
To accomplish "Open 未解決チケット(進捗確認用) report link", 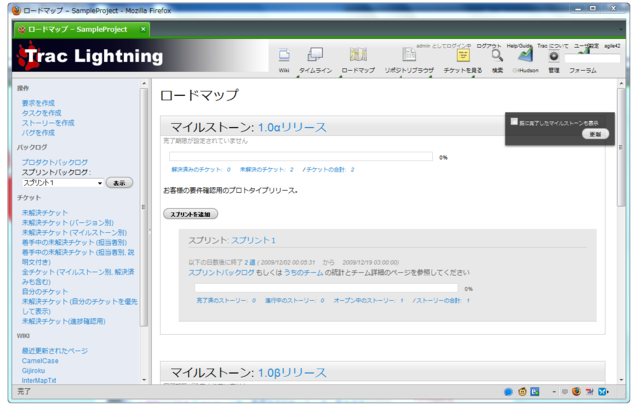I will [x=63, y=321].
